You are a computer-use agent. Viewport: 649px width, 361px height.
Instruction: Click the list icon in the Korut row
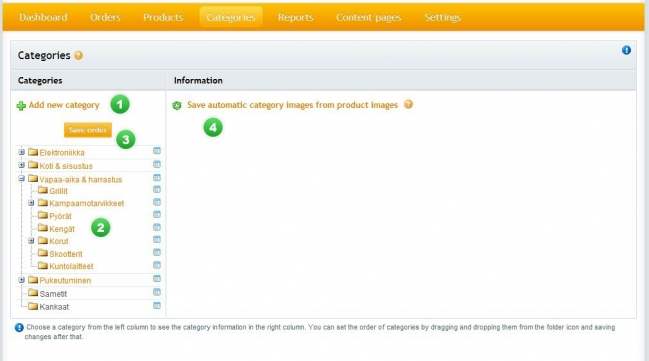[157, 239]
